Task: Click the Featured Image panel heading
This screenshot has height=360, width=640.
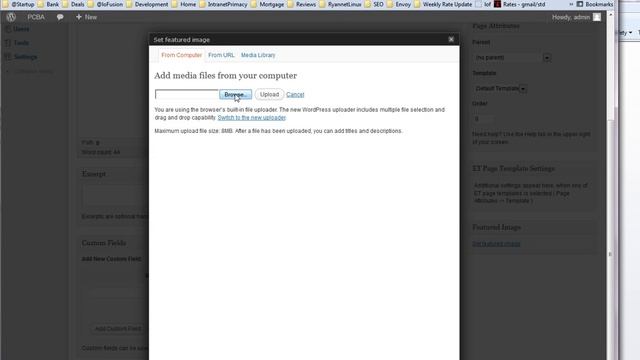Action: click(x=496, y=227)
